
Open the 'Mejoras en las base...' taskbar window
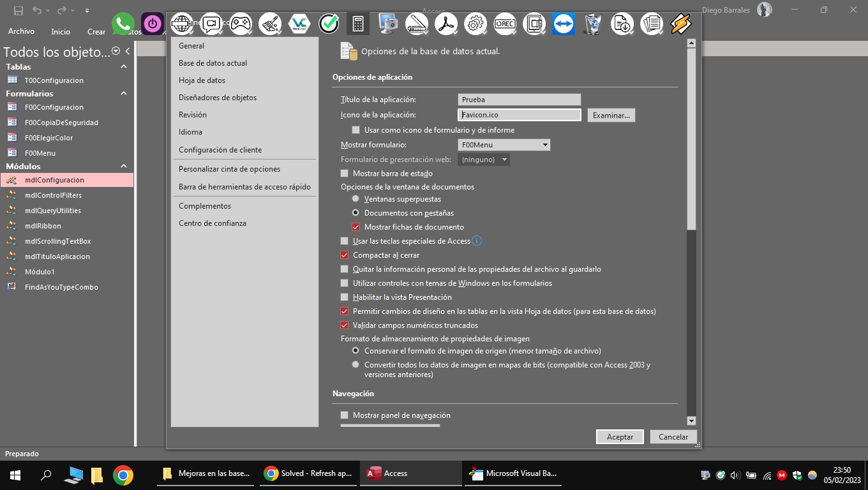pyautogui.click(x=207, y=473)
